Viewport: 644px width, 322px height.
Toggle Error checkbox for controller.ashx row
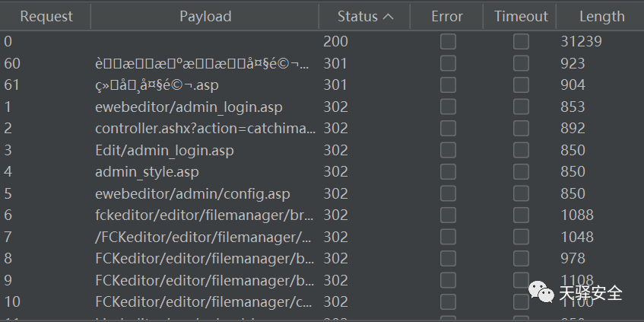click(448, 129)
